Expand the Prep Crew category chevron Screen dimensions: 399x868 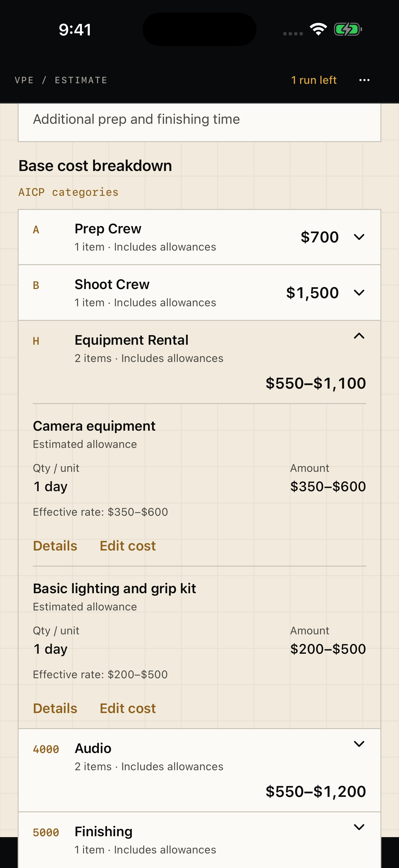click(359, 237)
